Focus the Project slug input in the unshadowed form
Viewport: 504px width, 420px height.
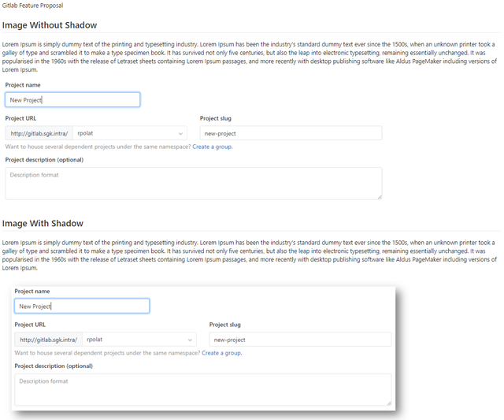[x=291, y=133]
